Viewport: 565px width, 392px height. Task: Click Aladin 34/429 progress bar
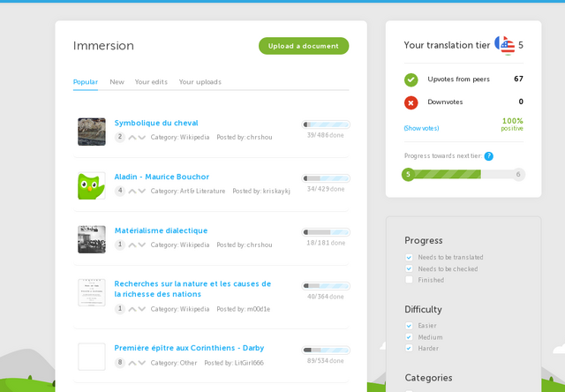(x=326, y=178)
